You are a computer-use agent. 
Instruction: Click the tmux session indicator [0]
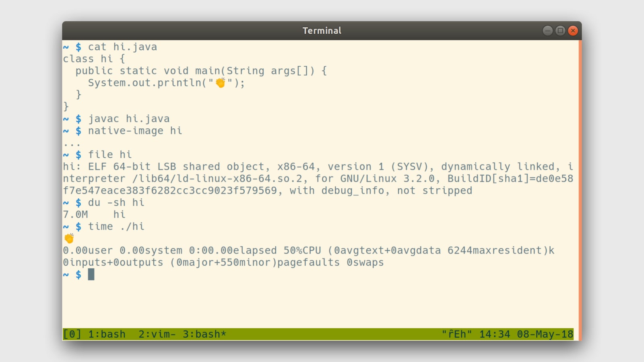point(72,334)
